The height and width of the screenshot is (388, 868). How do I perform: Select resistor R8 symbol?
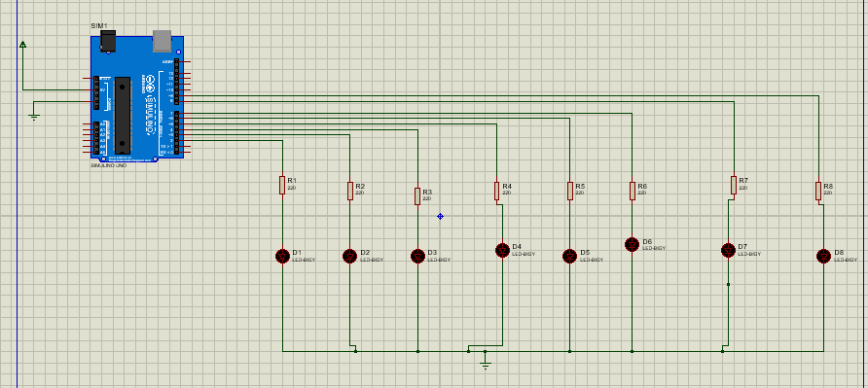click(817, 191)
